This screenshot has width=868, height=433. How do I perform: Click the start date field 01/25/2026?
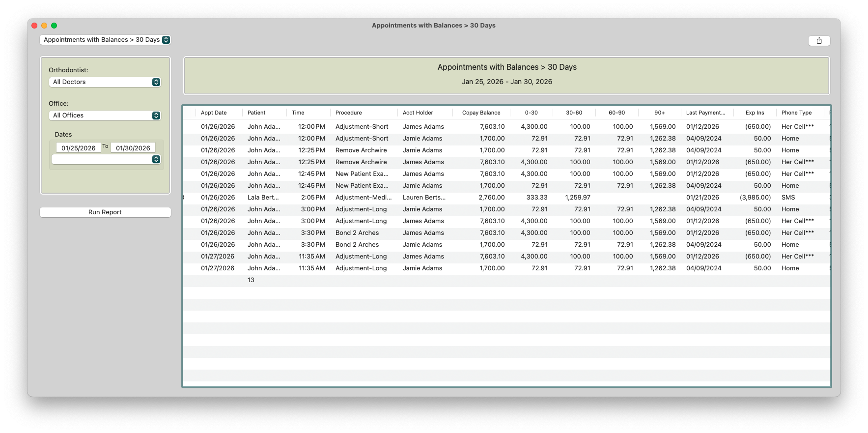[79, 148]
